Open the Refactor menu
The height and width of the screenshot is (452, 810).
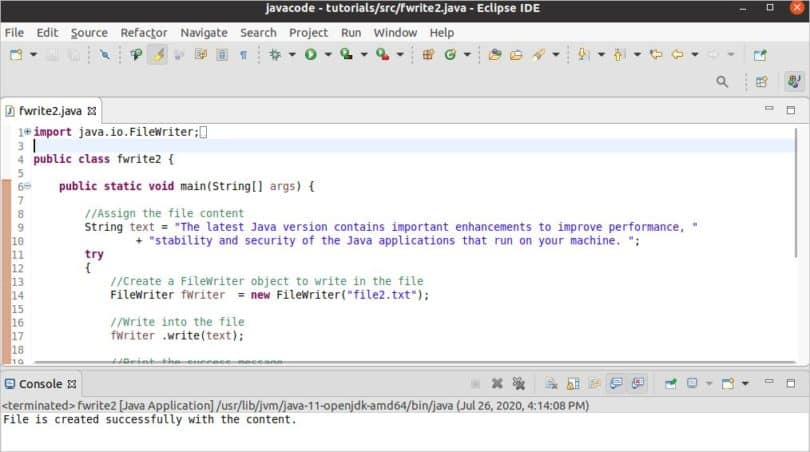pos(144,33)
